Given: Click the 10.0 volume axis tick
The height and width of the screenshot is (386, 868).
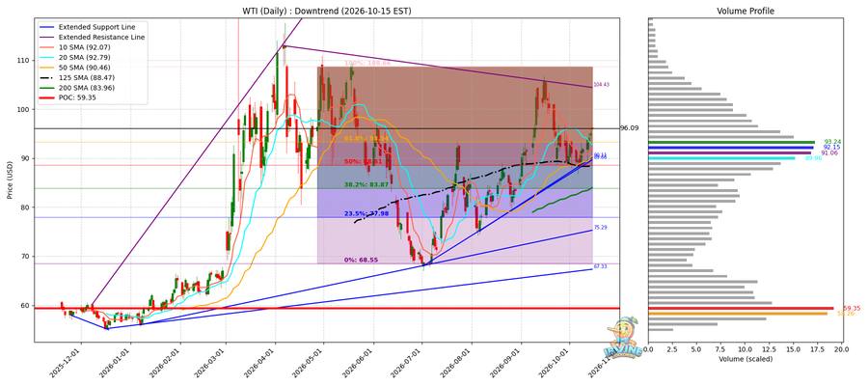Looking at the screenshot, I should 745,349.
